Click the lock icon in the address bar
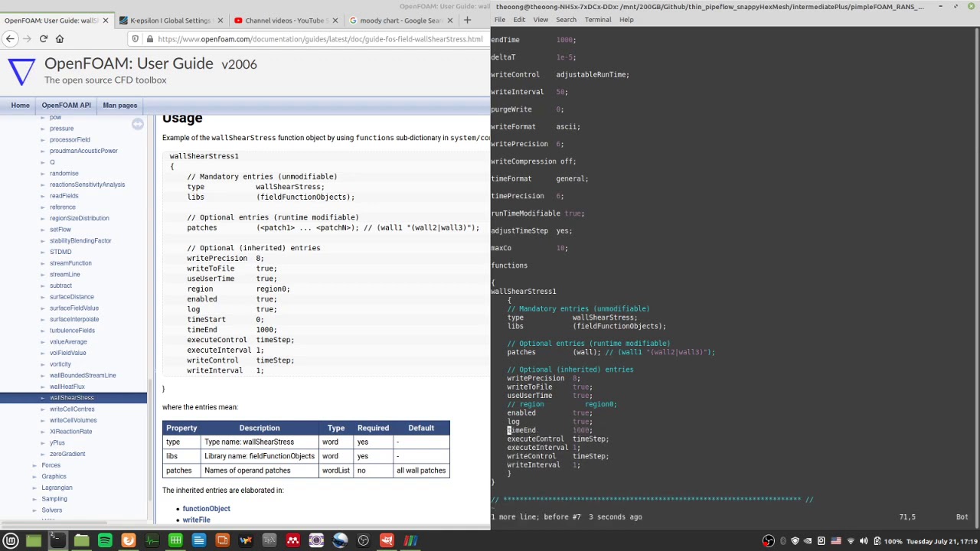Screen dimensions: 980x551 [x=150, y=39]
